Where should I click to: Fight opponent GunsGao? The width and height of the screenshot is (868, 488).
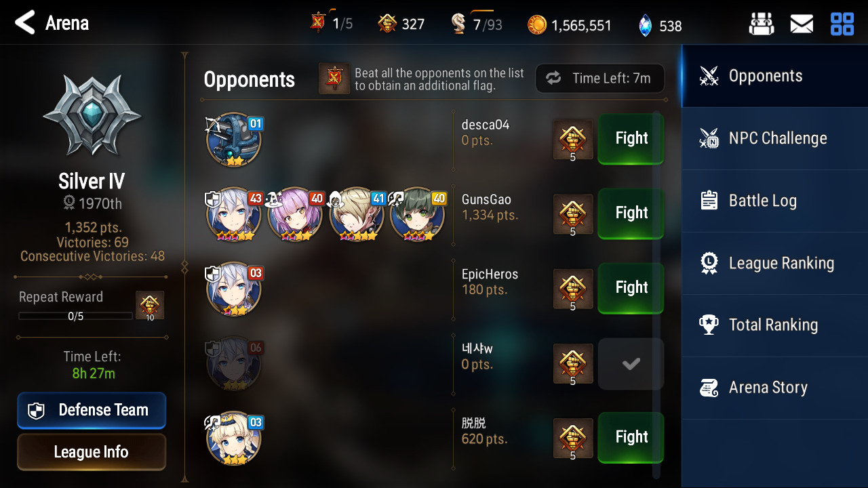click(631, 213)
